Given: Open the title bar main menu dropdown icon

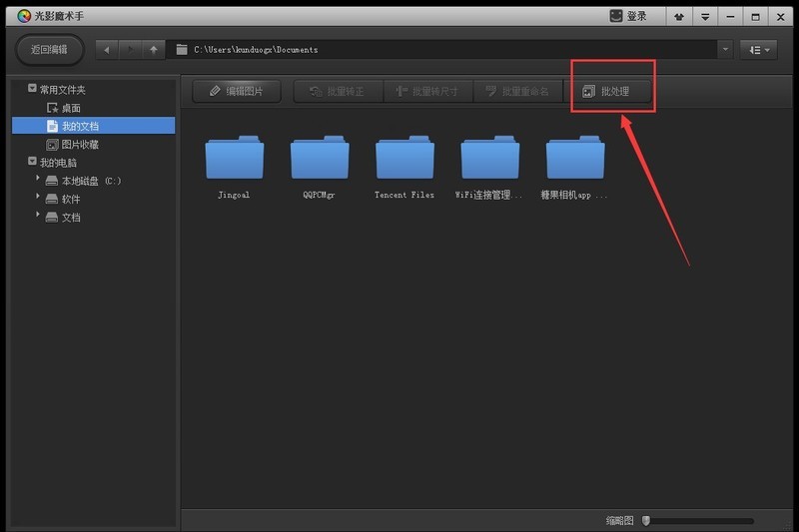Looking at the screenshot, I should click(705, 16).
